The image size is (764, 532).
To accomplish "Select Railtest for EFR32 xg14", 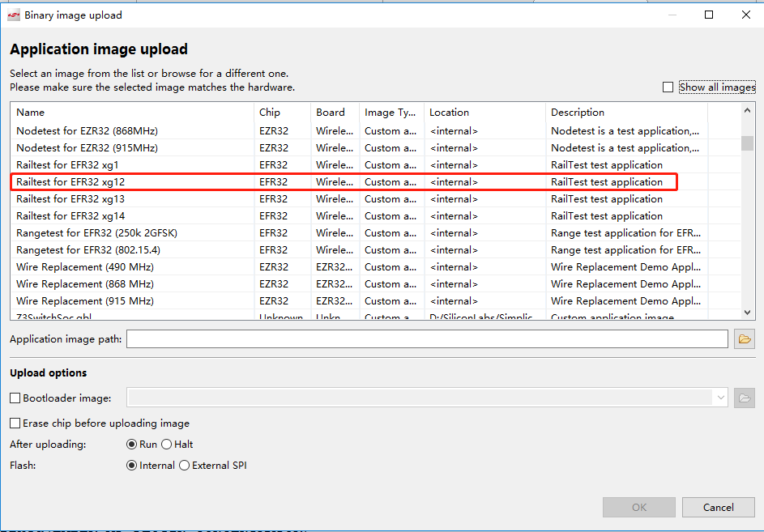I will point(376,216).
